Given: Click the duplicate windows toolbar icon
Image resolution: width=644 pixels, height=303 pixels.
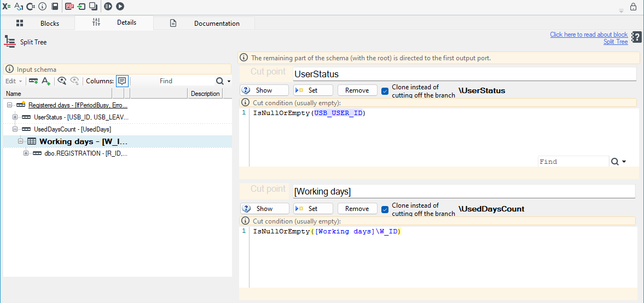Looking at the screenshot, I should tap(94, 7).
